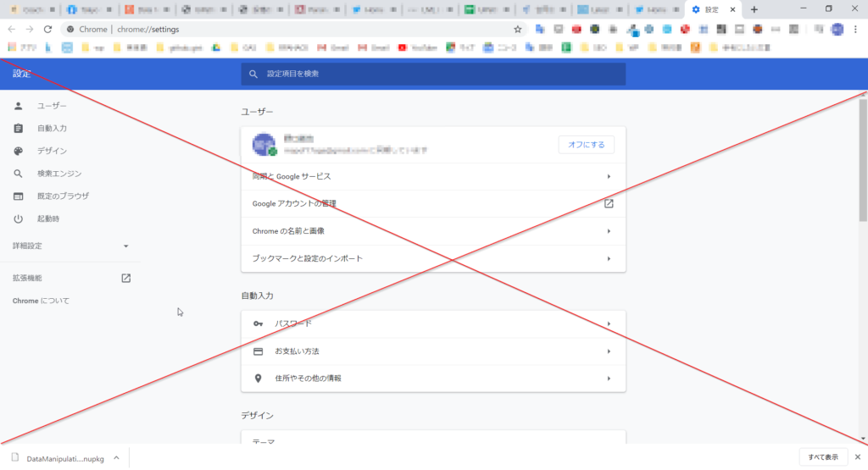Reload the chrome://settings page
Viewport: 868px width, 470px height.
47,30
